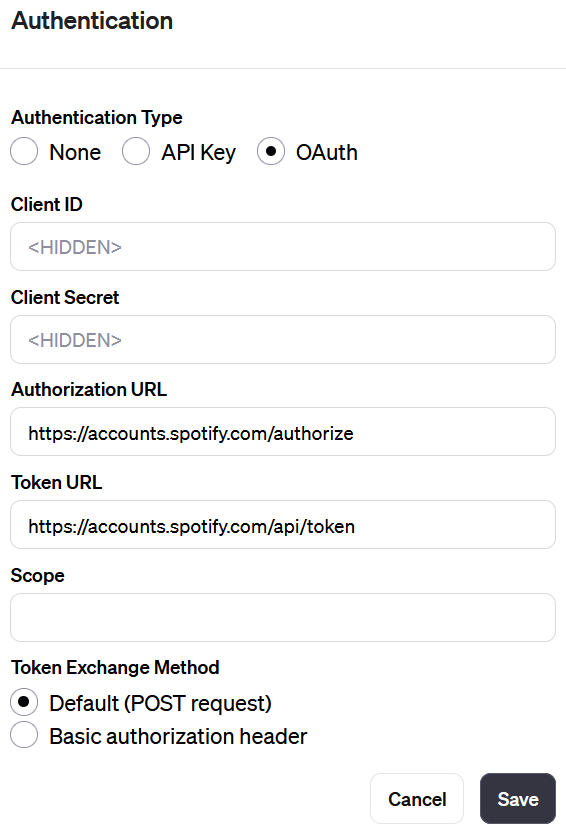
Task: Click the Client ID field label
Action: (x=47, y=204)
